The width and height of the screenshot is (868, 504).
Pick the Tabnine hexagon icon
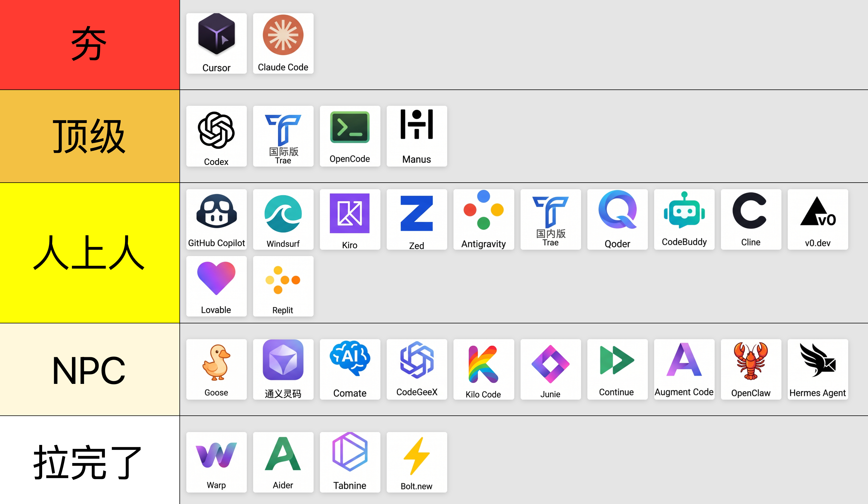coord(350,462)
